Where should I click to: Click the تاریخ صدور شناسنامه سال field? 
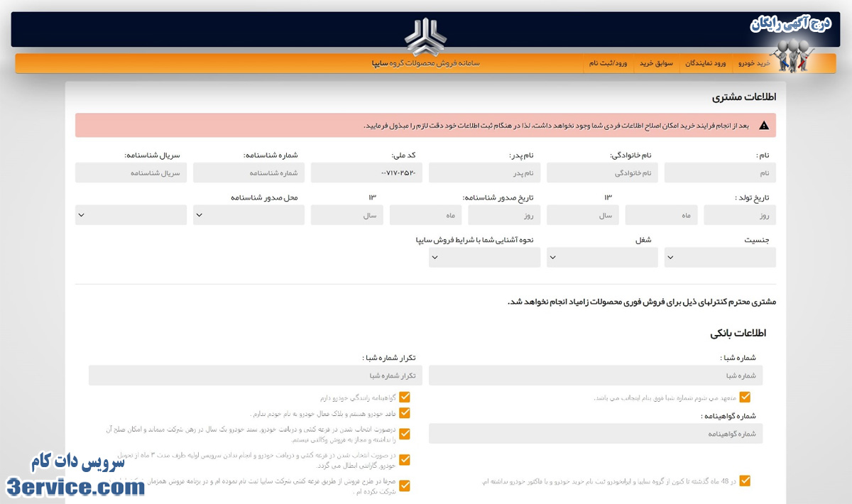347,215
